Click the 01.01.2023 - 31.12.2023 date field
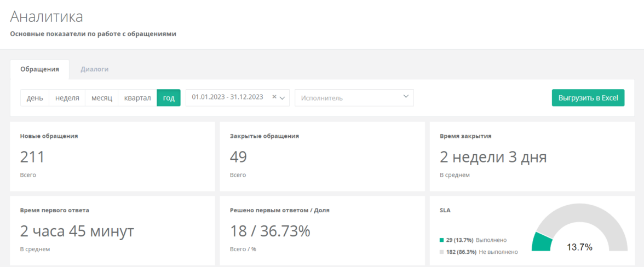Screen dimensions: 644x267 227,97
